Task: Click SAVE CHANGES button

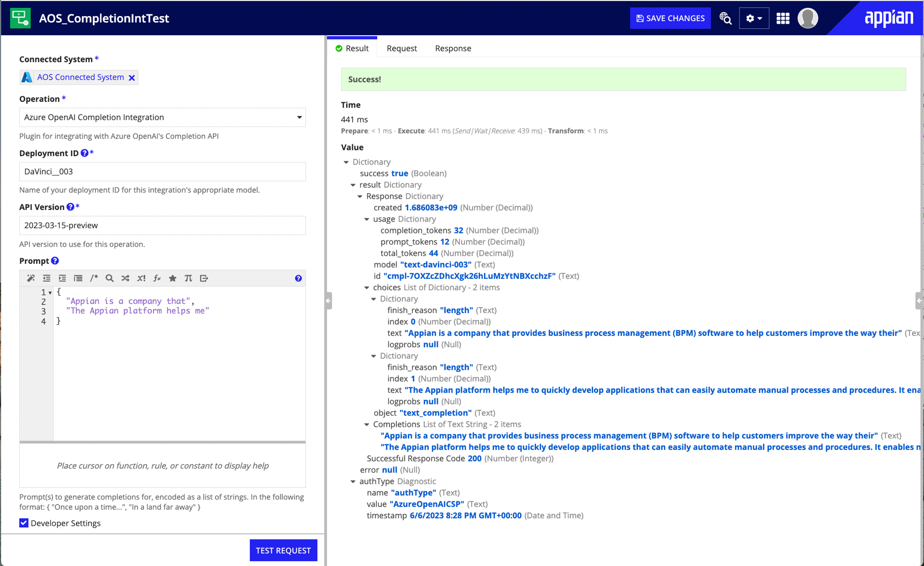Action: [670, 18]
